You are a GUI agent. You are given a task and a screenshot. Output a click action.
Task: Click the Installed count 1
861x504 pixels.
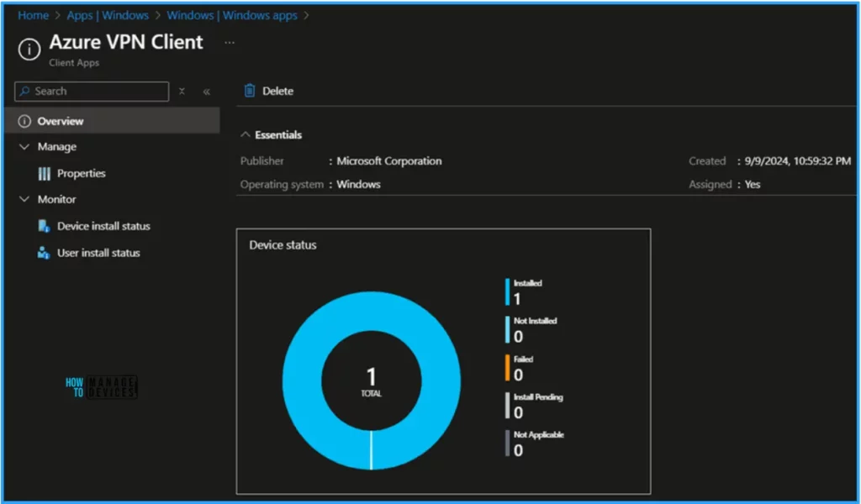point(517,299)
